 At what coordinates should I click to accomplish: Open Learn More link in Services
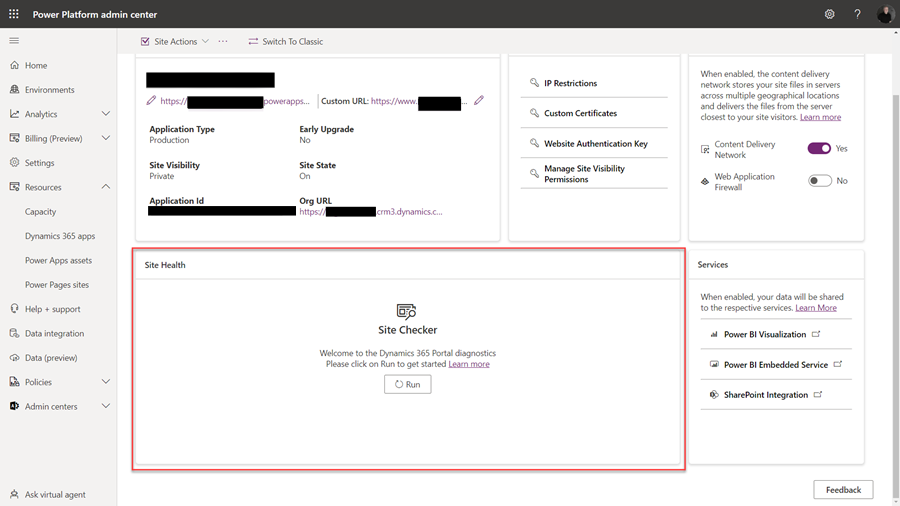coord(816,308)
